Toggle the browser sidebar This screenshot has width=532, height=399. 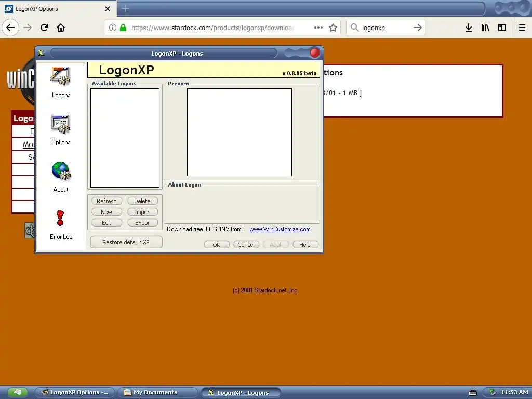click(x=502, y=28)
